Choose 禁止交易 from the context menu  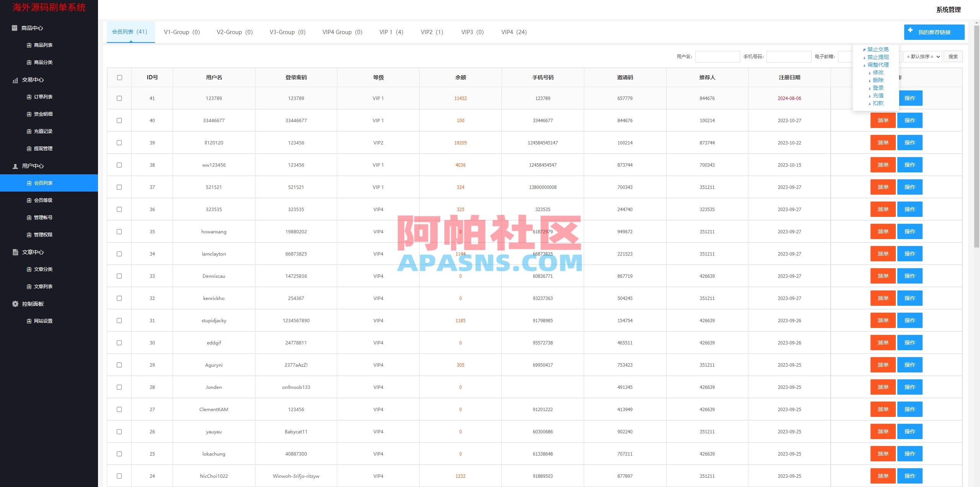point(878,49)
